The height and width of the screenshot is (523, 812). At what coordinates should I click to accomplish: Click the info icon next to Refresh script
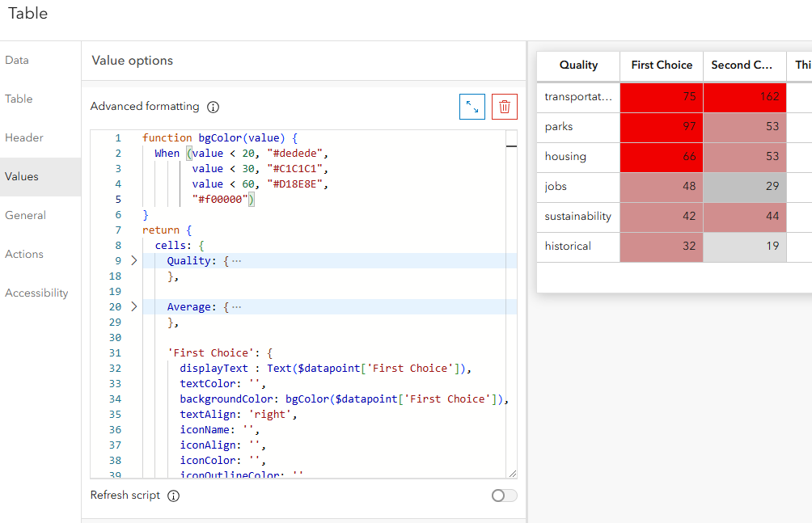click(x=172, y=496)
